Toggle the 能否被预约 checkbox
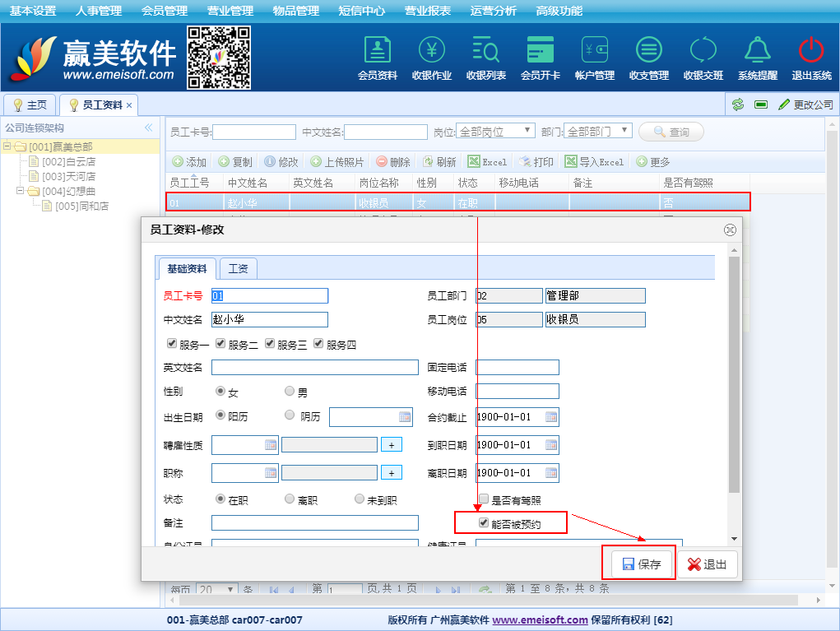840x631 pixels. point(484,522)
